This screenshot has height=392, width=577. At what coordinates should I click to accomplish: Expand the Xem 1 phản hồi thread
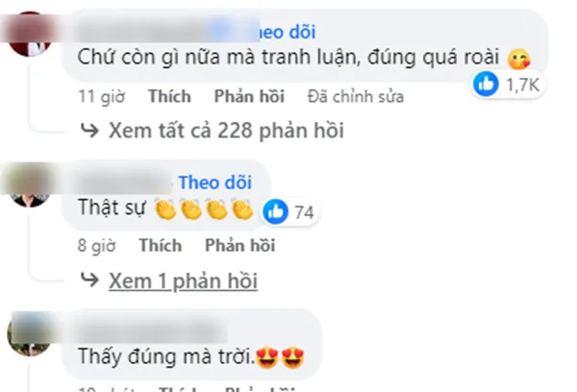(x=183, y=282)
